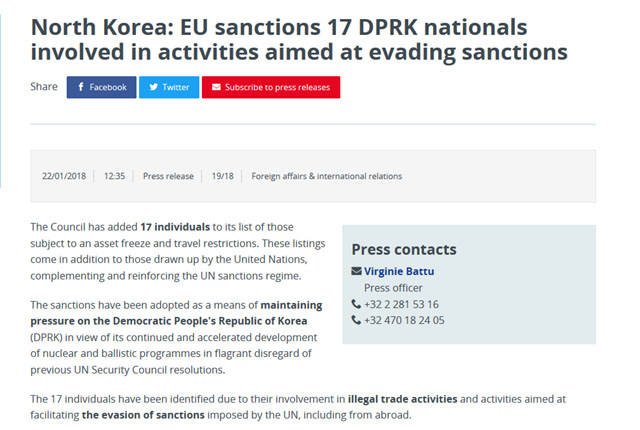Open Virginie Battu contact link

pos(399,272)
